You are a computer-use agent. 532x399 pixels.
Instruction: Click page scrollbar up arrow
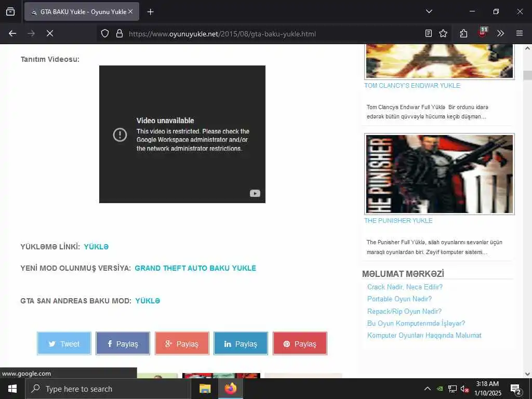pyautogui.click(x=527, y=48)
